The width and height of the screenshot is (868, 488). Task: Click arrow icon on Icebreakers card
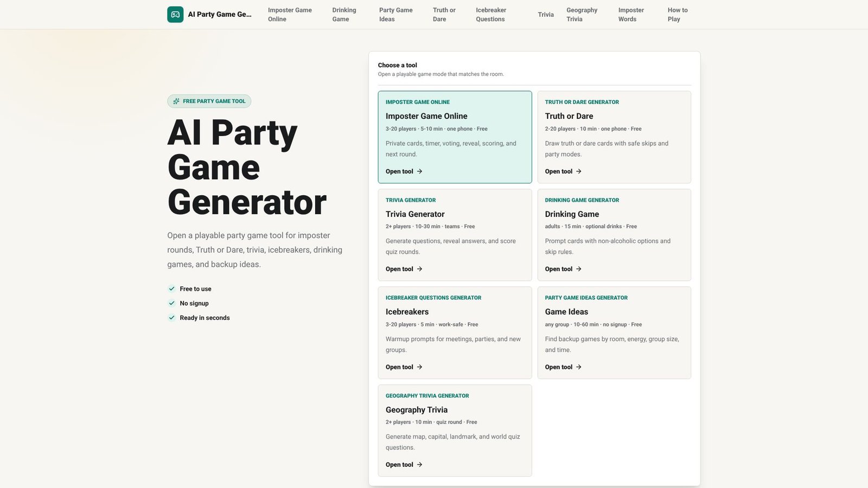tap(419, 367)
